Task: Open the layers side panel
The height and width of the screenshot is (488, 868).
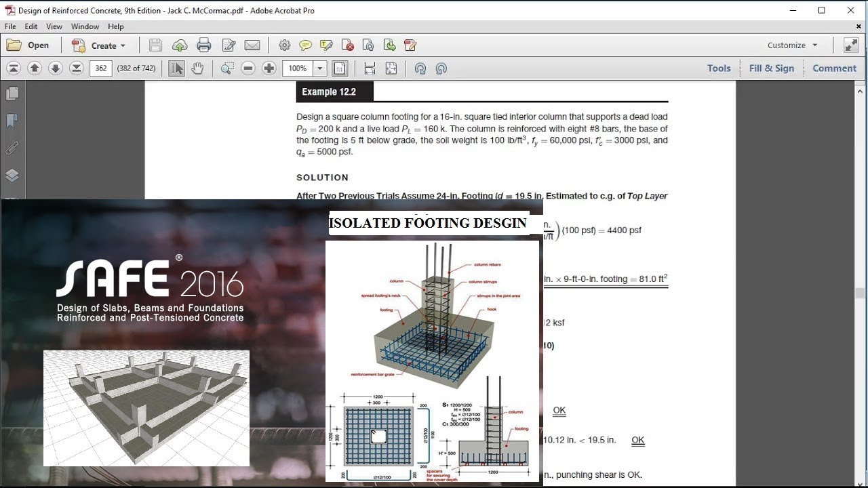Action: 12,175
